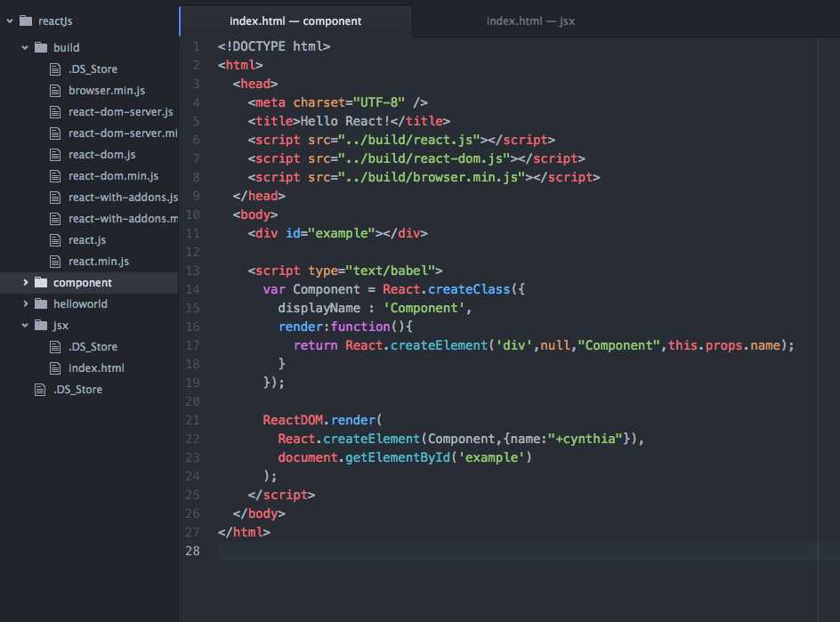Select root-level .DS_Store file
The image size is (840, 622).
[77, 390]
